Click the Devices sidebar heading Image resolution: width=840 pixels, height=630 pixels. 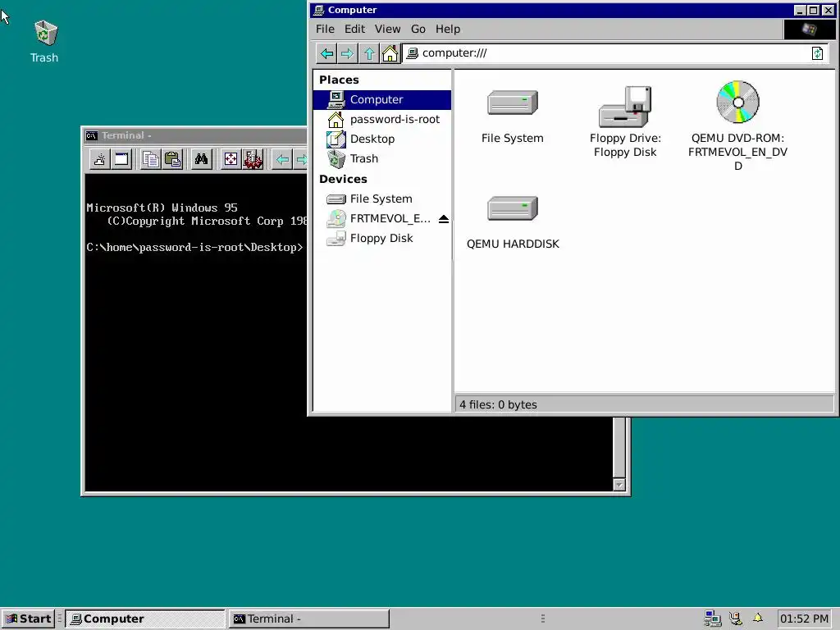(344, 179)
